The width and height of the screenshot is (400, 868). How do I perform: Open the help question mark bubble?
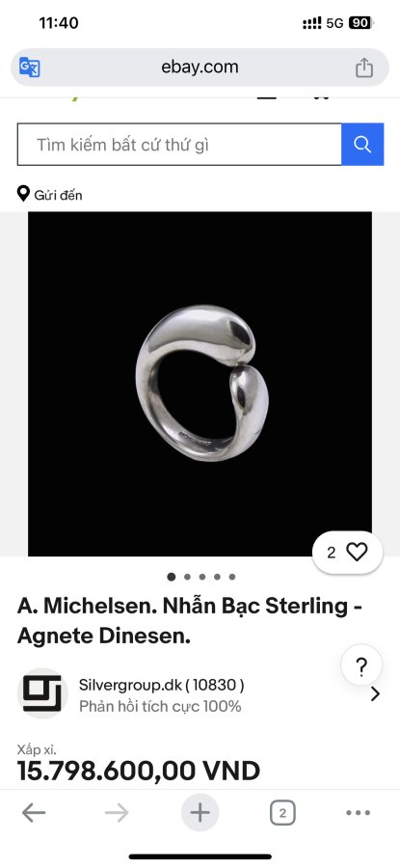(361, 665)
